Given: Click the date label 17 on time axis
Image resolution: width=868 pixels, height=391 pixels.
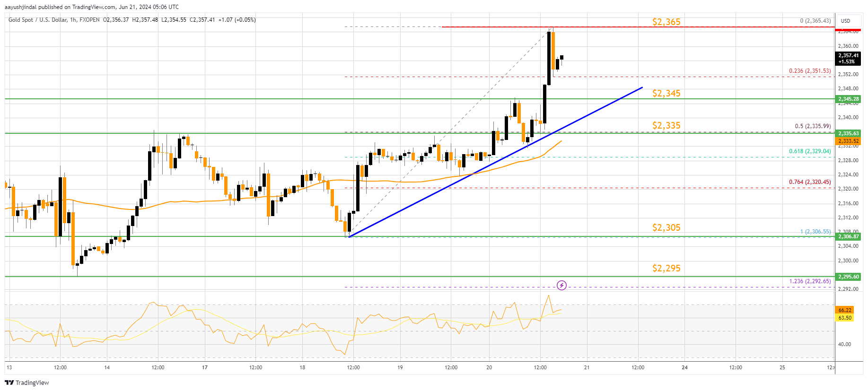Looking at the screenshot, I should tap(204, 367).
